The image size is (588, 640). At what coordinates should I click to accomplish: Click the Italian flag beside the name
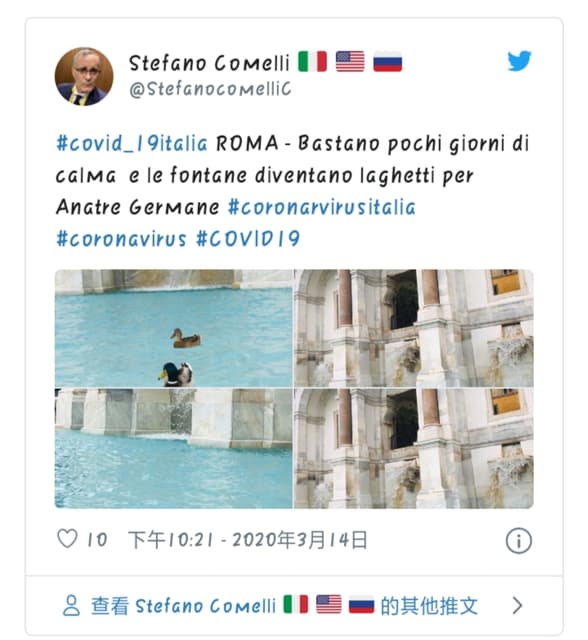point(313,62)
